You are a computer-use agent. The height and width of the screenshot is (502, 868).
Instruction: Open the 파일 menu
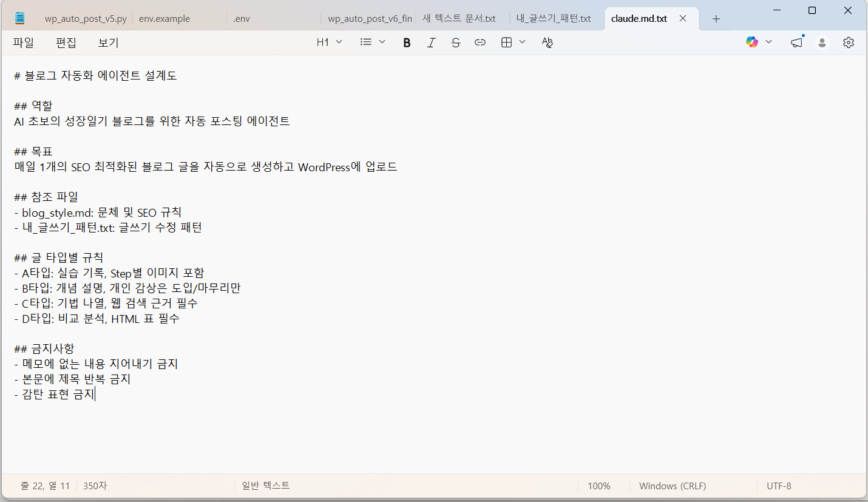point(24,42)
